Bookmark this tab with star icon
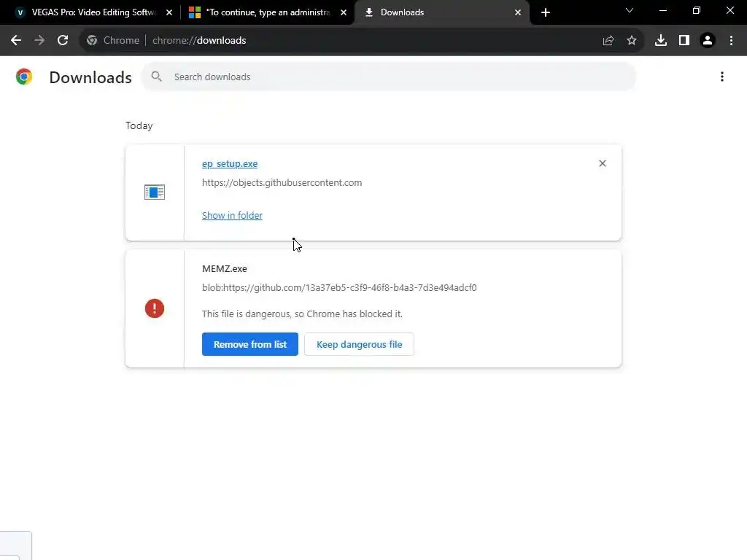This screenshot has height=560, width=747. [x=632, y=41]
